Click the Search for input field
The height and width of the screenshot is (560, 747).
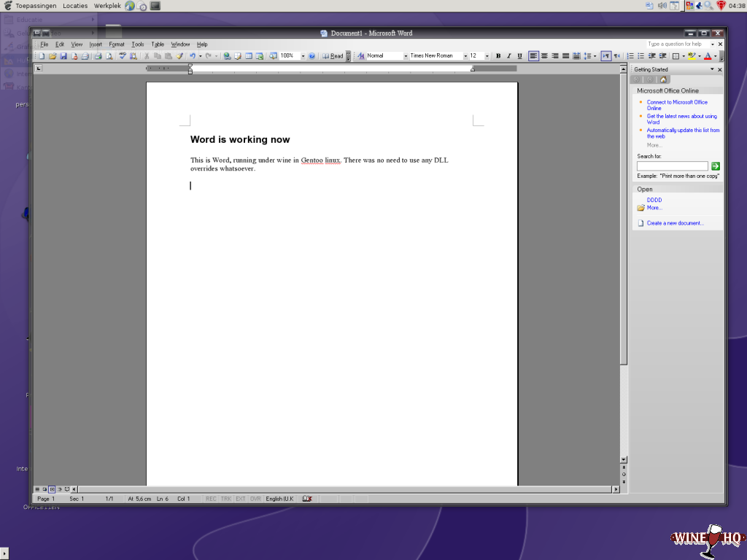[x=672, y=166]
